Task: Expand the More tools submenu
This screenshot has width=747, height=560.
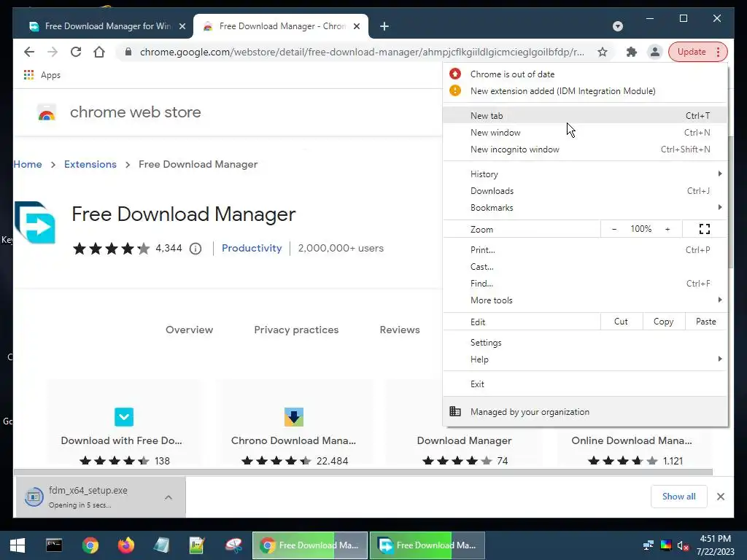Action: pos(584,300)
